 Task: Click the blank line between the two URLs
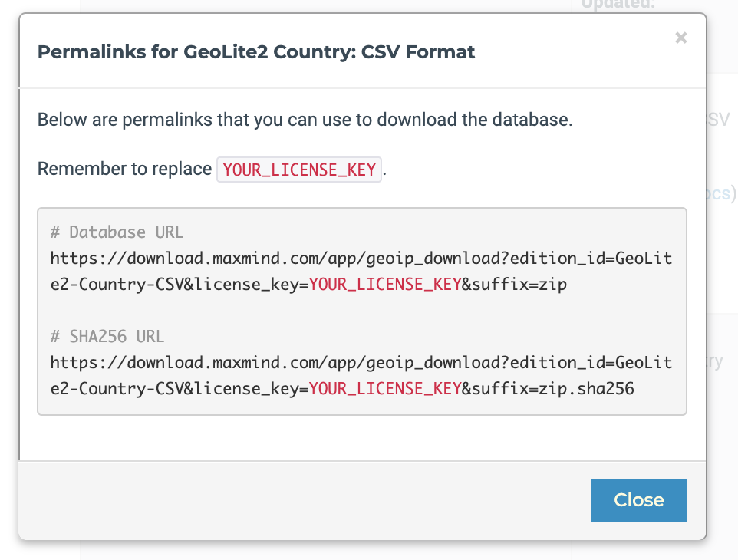coord(361,311)
